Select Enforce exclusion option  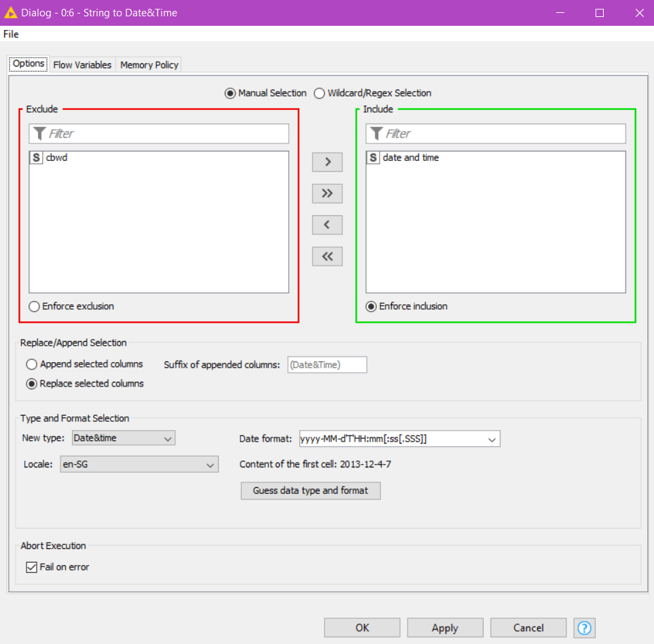pos(35,306)
